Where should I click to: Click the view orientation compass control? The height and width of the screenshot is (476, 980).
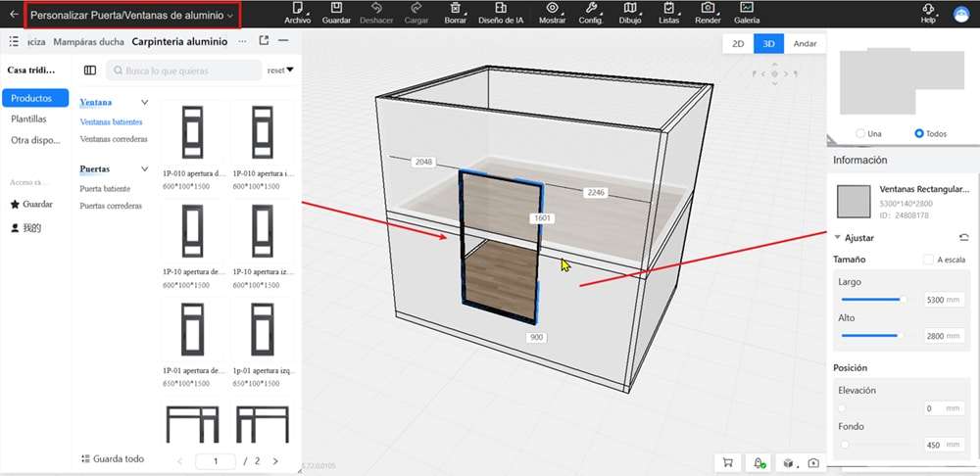(x=775, y=73)
